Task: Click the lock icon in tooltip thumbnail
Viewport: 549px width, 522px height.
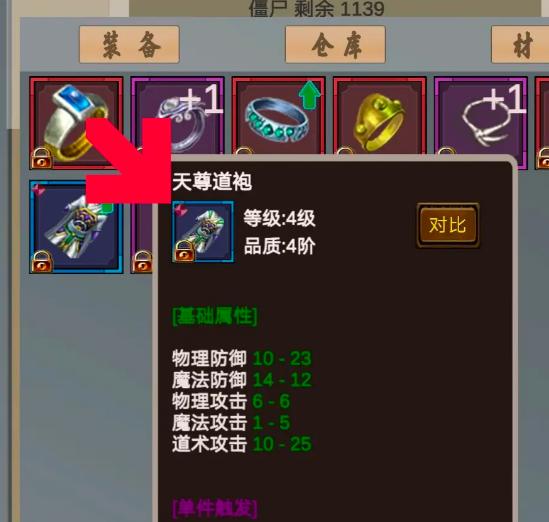Action: (184, 251)
